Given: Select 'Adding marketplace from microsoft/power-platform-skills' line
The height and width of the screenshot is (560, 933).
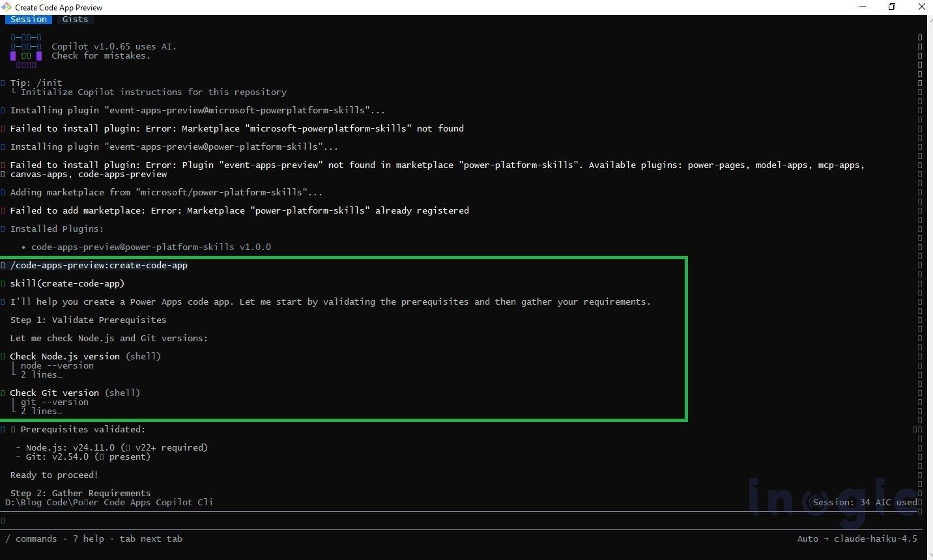Looking at the screenshot, I should 166,192.
